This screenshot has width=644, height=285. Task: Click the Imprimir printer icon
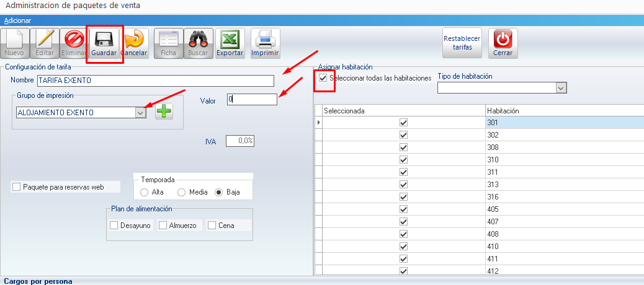point(266,40)
